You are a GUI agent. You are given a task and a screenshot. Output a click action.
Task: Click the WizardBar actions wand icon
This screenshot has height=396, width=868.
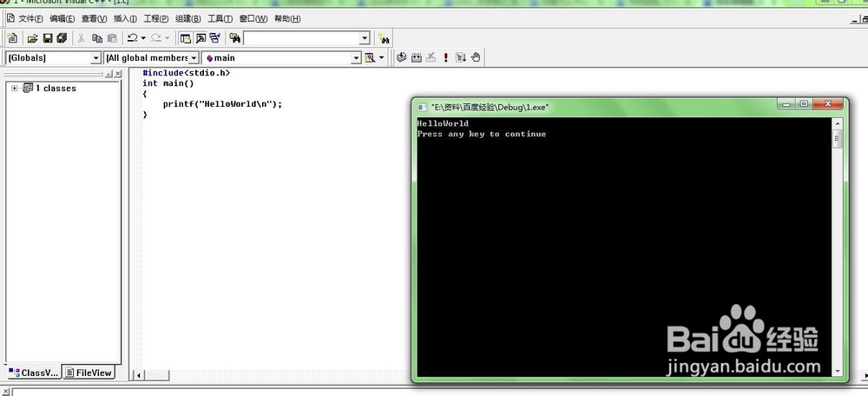[x=369, y=57]
